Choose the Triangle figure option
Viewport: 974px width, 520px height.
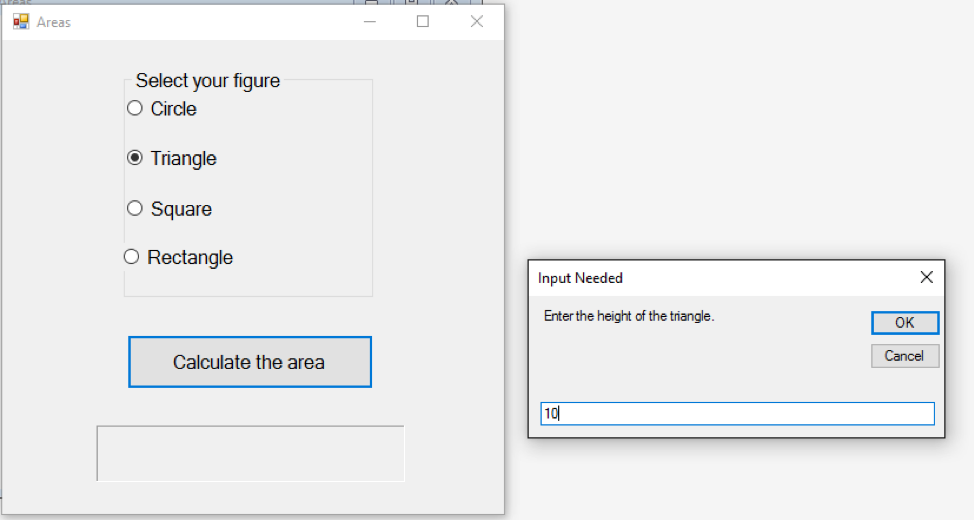click(x=135, y=158)
